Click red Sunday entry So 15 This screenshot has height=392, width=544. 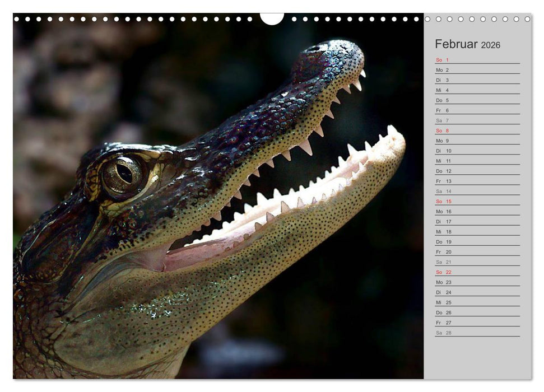477,201
